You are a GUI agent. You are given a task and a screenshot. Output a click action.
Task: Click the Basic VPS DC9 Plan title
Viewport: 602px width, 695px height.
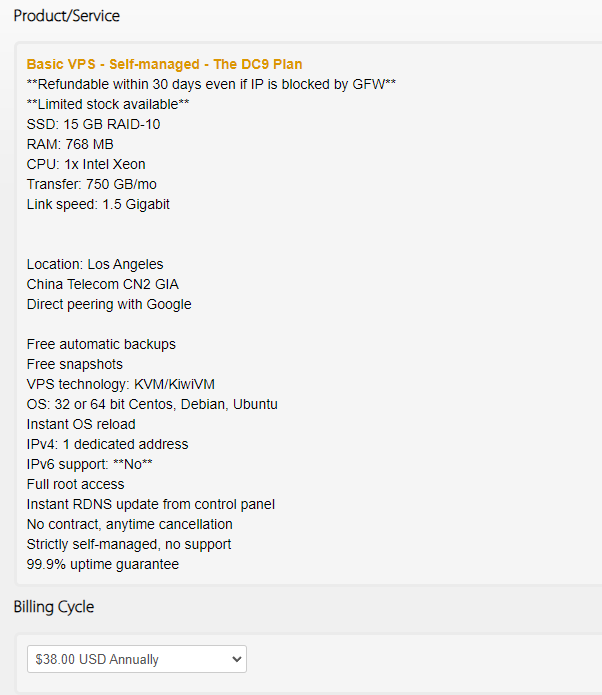[x=164, y=64]
